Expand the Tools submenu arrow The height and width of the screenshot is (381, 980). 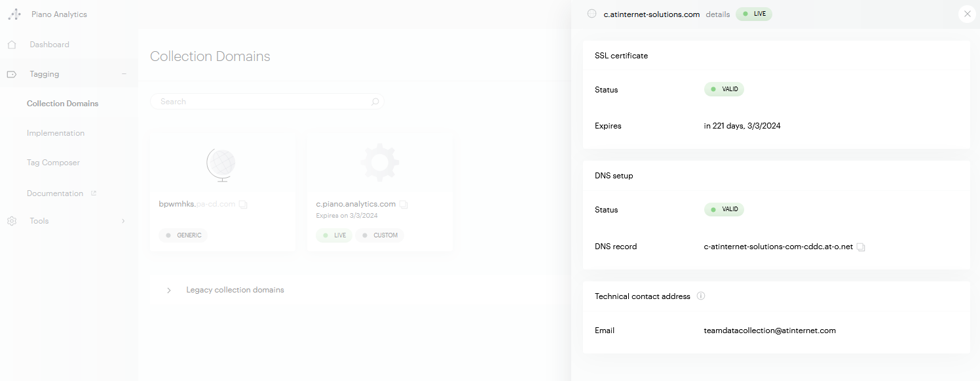coord(123,221)
